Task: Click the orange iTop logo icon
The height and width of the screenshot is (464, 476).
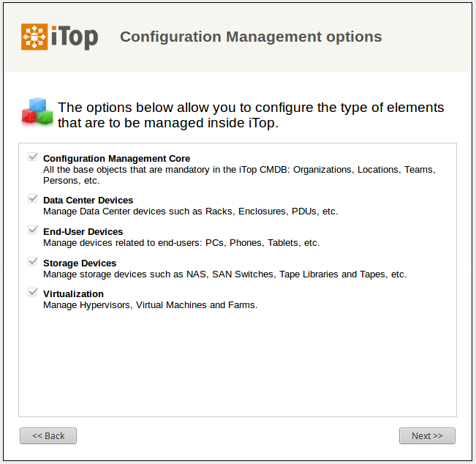Action: pyautogui.click(x=35, y=37)
